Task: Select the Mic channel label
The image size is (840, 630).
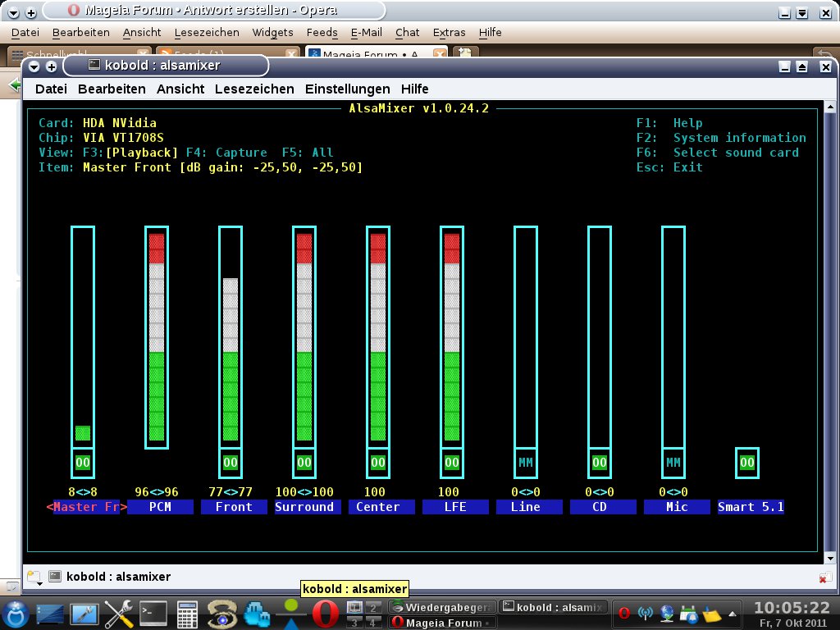Action: (677, 507)
